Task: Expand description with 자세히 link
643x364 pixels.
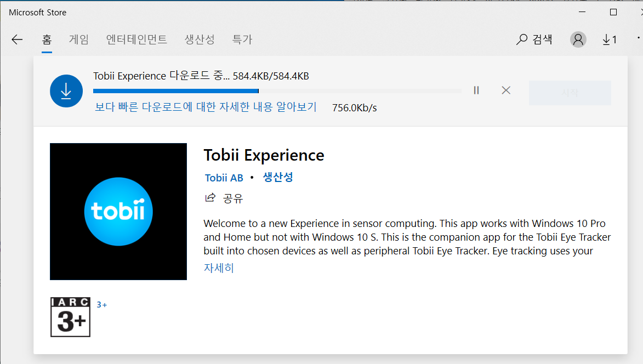Action: click(x=219, y=268)
